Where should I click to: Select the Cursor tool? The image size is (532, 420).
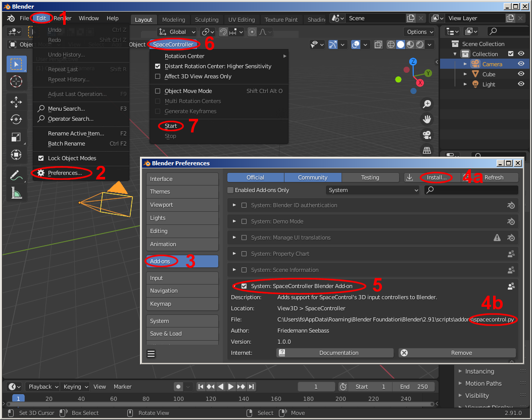[x=16, y=81]
